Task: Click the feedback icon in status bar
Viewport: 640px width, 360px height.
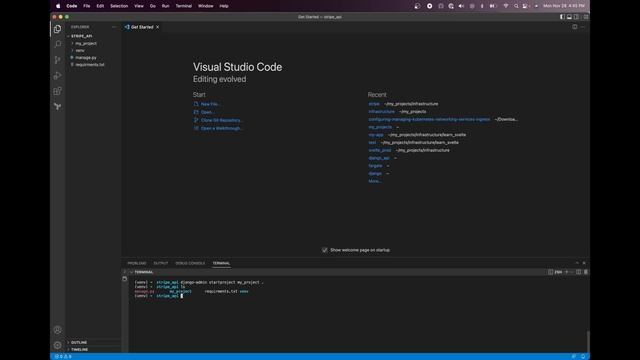Action: 574,357
